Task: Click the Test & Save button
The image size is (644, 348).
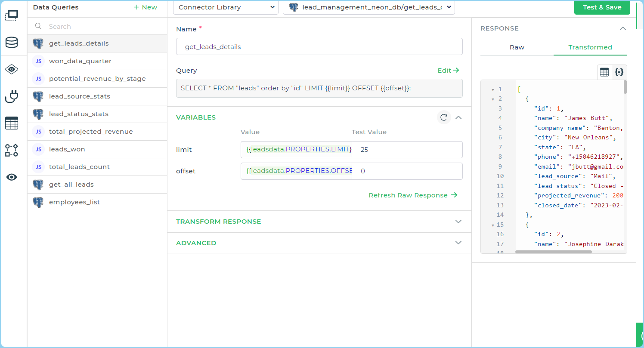Action: [x=602, y=7]
